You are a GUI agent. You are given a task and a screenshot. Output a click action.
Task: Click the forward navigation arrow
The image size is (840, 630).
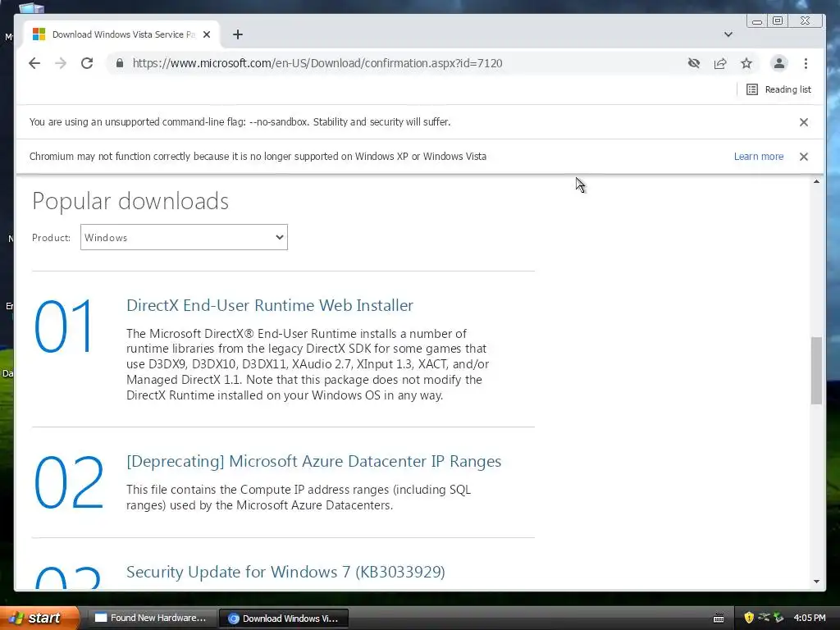[61, 63]
